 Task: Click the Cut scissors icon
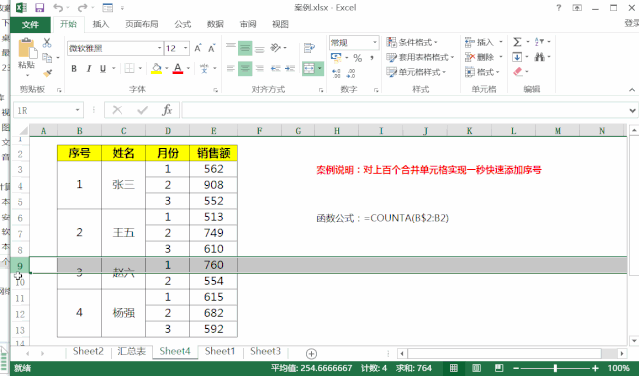click(x=47, y=42)
